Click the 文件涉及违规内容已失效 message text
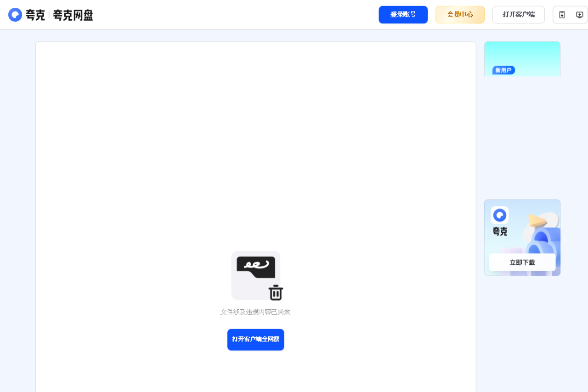Screen dimensions: 588x392 pyautogui.click(x=255, y=312)
